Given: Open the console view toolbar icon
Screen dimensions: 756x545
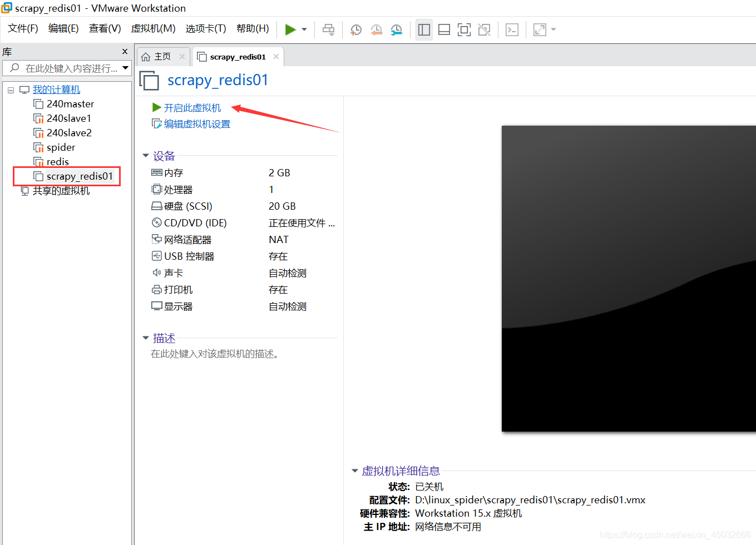Looking at the screenshot, I should pyautogui.click(x=512, y=29).
